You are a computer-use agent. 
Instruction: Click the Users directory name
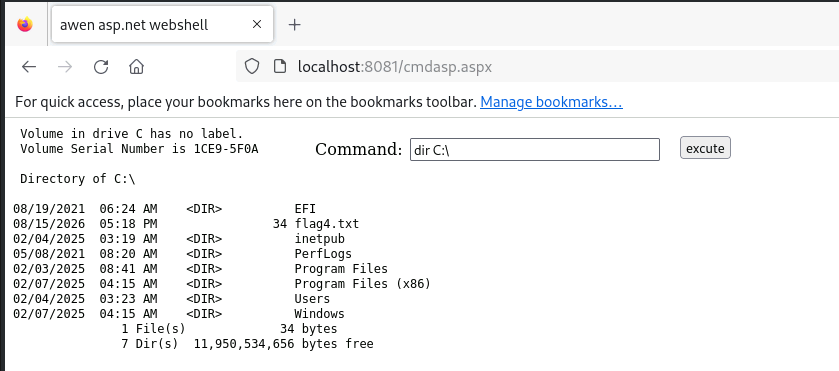coord(312,299)
